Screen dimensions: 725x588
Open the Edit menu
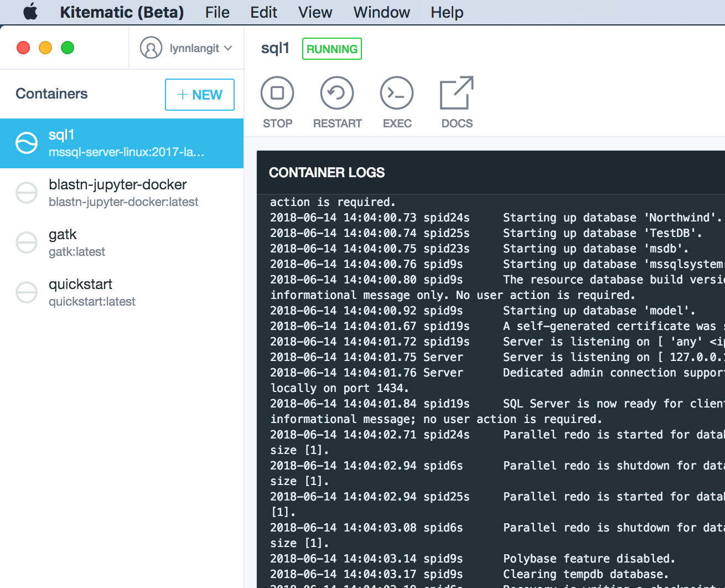(x=263, y=12)
